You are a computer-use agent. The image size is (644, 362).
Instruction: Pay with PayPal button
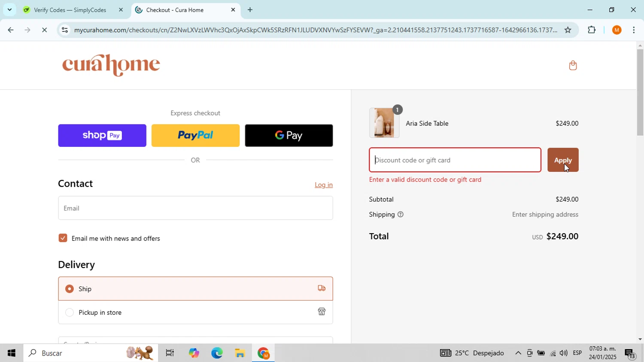tap(195, 136)
